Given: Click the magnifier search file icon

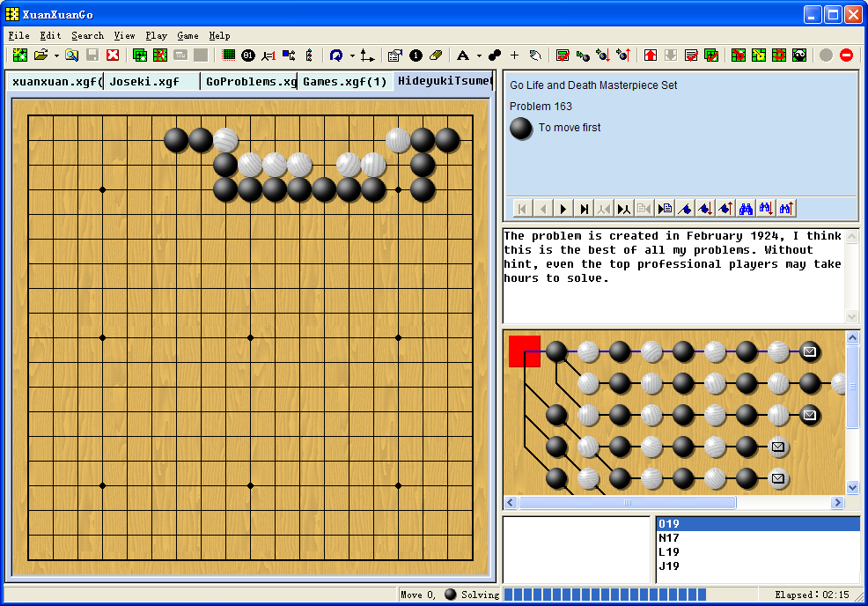Looking at the screenshot, I should 71,55.
